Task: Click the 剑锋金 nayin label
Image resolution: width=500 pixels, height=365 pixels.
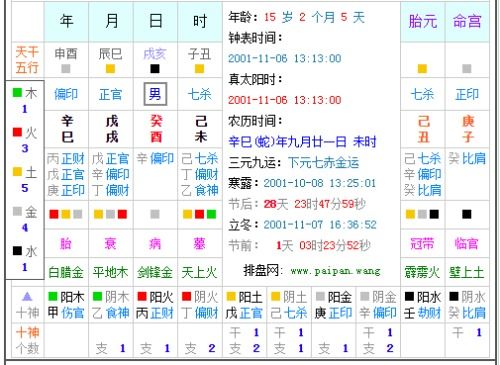Action: pyautogui.click(x=155, y=272)
